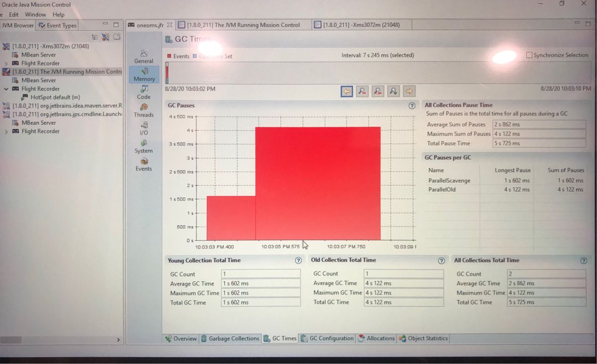This screenshot has width=597, height=364.
Task: Select The JVM Running Mission Control node
Action: coord(62,72)
